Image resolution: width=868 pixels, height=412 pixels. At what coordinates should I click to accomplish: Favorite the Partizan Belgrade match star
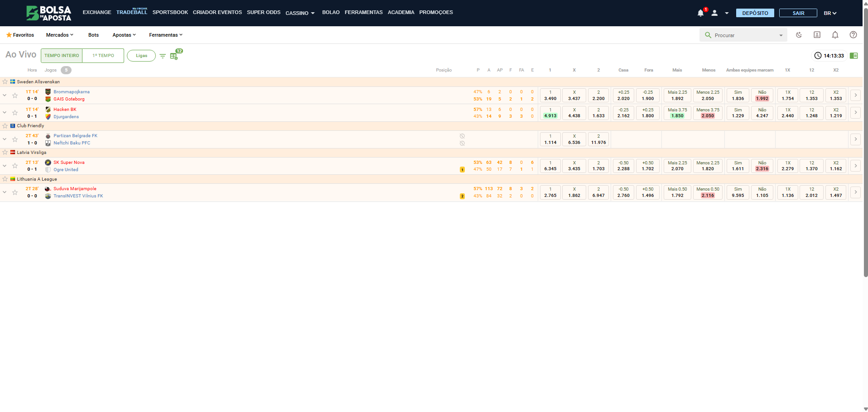tap(15, 139)
